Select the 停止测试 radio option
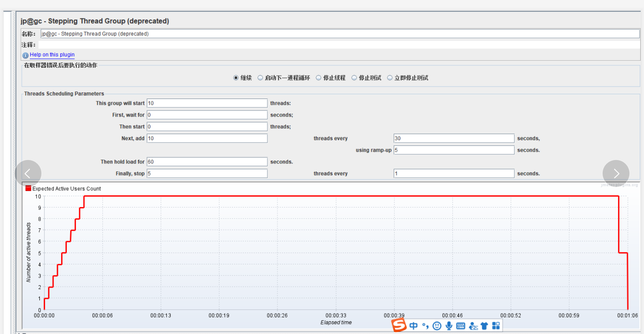Image resolution: width=644 pixels, height=334 pixels. click(354, 78)
